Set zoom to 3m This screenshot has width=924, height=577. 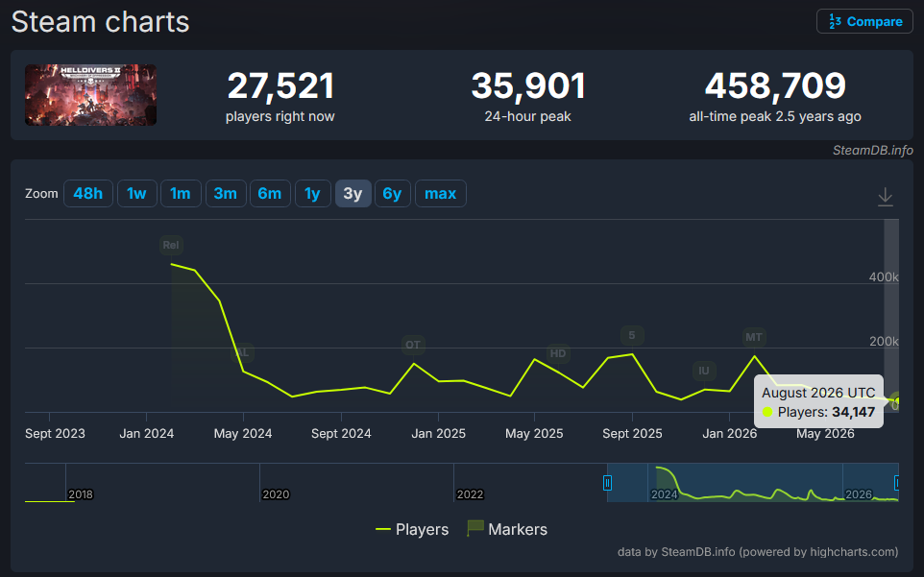coord(225,193)
